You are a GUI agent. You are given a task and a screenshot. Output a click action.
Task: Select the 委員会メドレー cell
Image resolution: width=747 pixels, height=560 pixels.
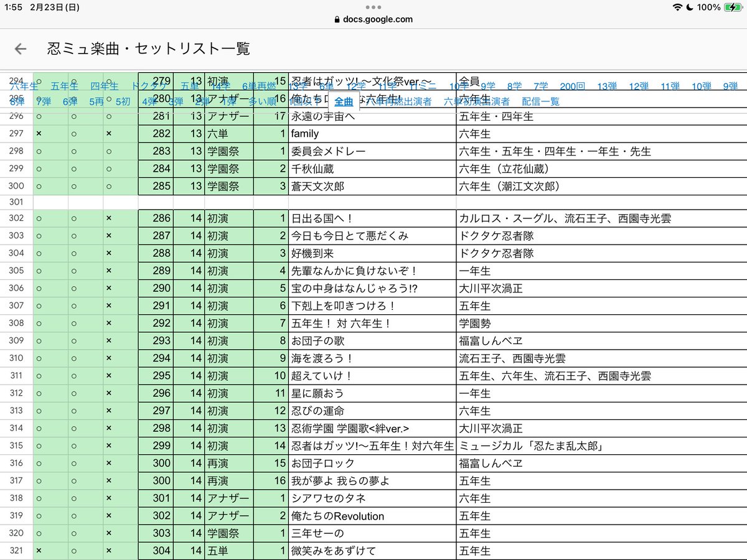click(372, 151)
